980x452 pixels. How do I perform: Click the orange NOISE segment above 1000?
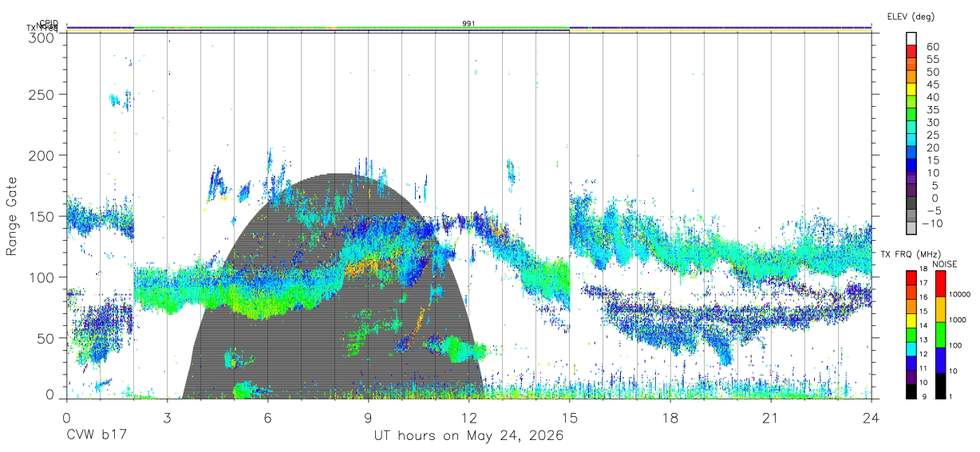(941, 309)
